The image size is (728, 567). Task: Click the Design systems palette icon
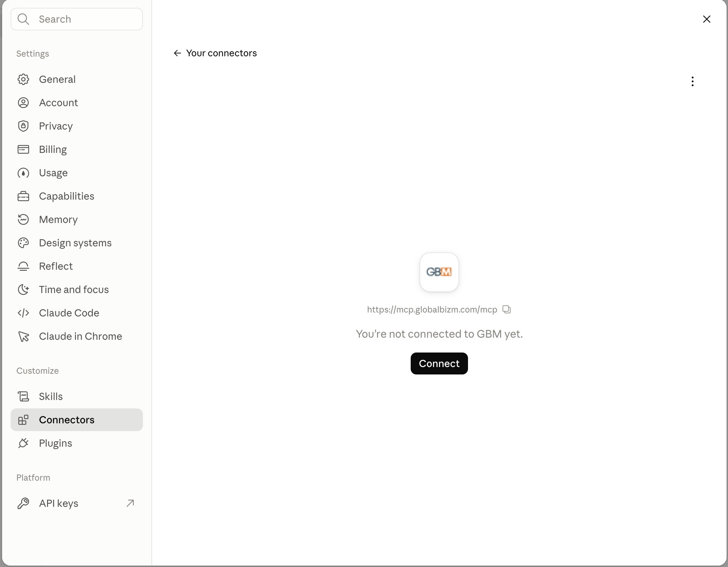(x=23, y=243)
